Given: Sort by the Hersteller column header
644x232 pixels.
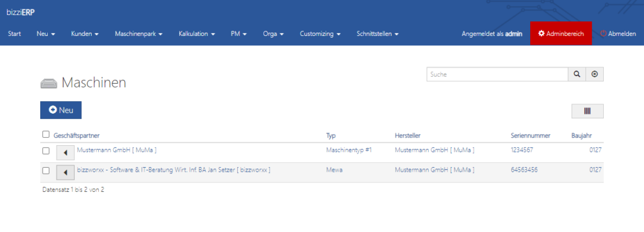Looking at the screenshot, I should pyautogui.click(x=408, y=135).
